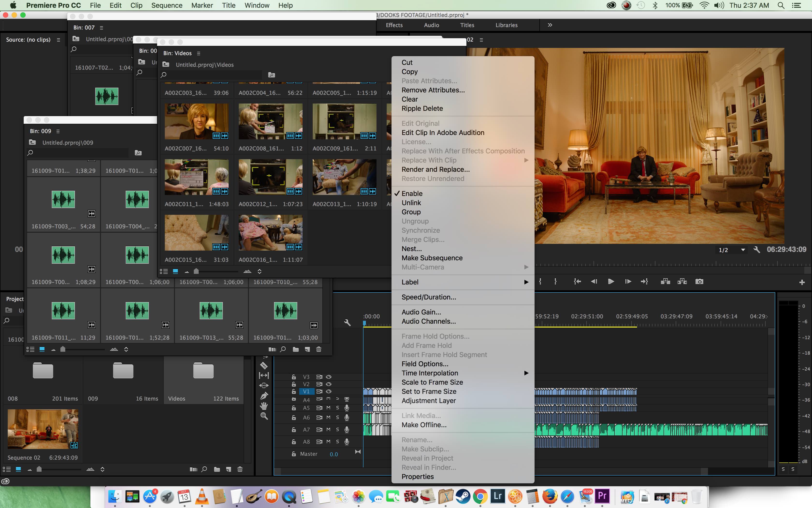812x508 pixels.
Task: Switch Bin Videos to list view
Action: (164, 271)
